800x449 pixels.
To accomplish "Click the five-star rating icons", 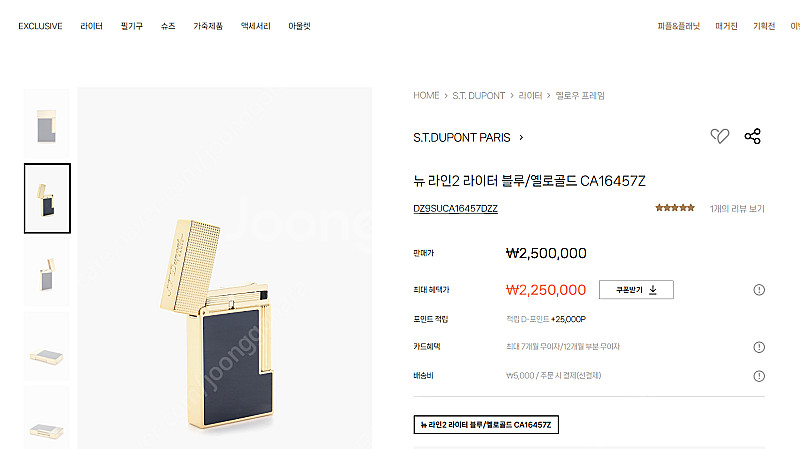I will [674, 208].
